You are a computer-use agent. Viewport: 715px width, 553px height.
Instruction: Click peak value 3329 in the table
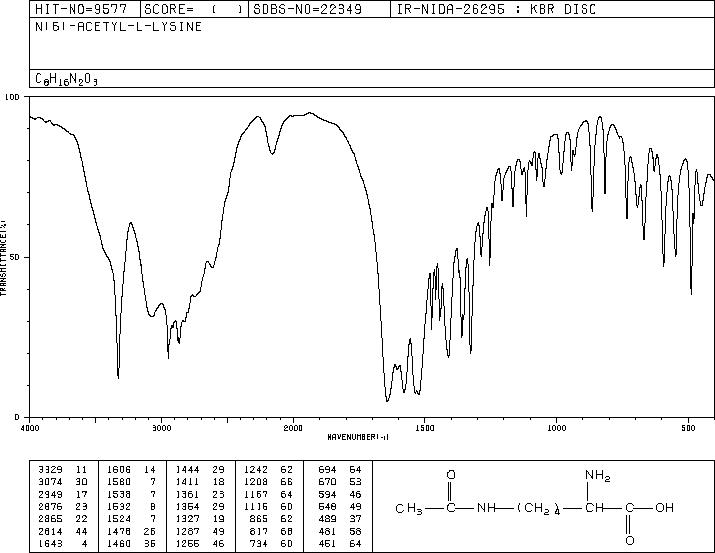tap(50, 470)
